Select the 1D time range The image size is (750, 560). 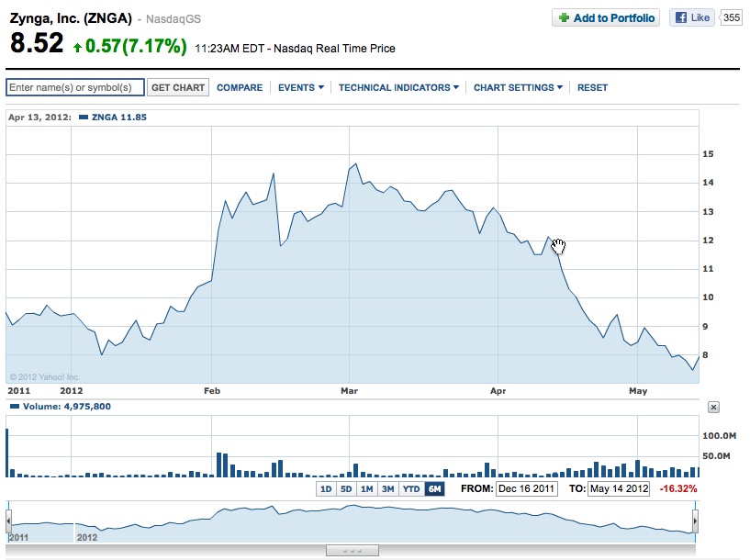click(326, 488)
